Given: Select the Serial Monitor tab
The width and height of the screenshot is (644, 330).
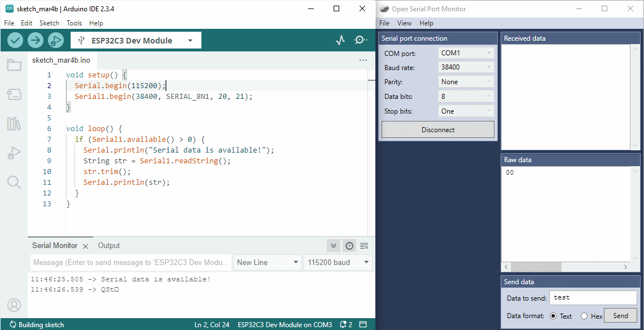Looking at the screenshot, I should (55, 246).
